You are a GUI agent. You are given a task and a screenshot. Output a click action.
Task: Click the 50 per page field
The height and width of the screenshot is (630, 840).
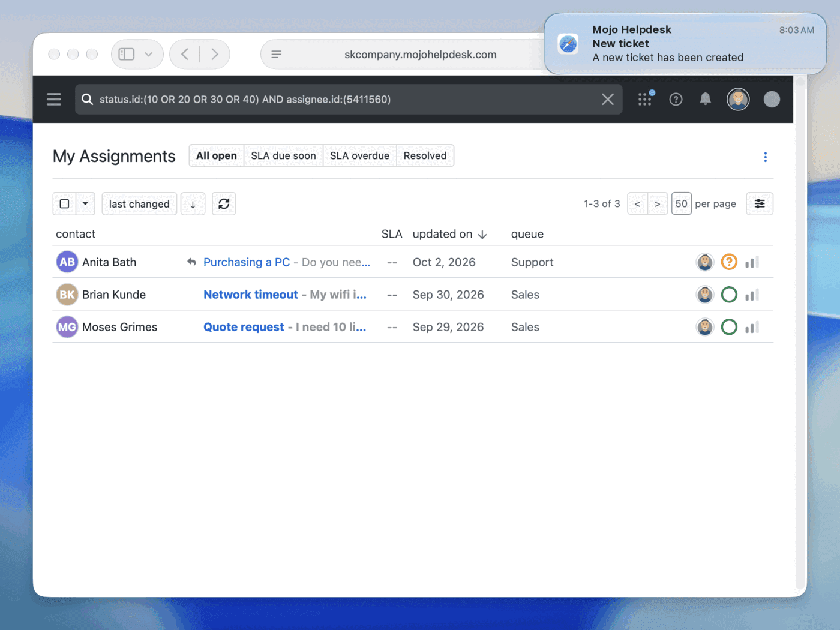point(682,204)
